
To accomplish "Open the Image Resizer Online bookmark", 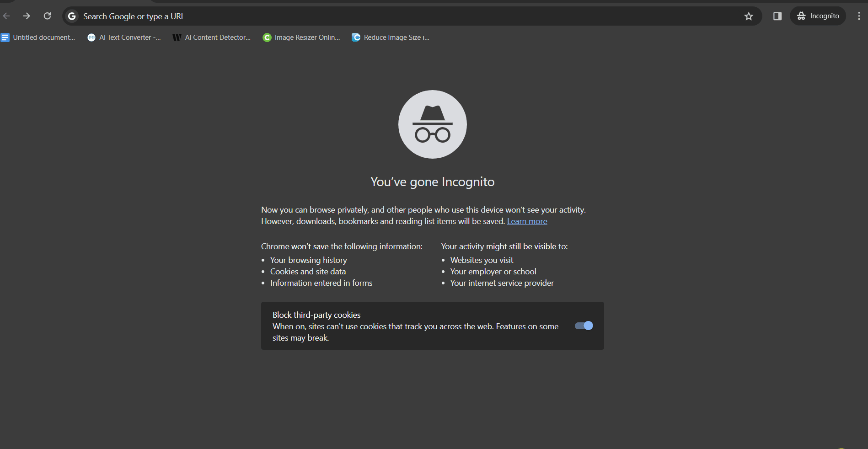I will click(x=301, y=37).
